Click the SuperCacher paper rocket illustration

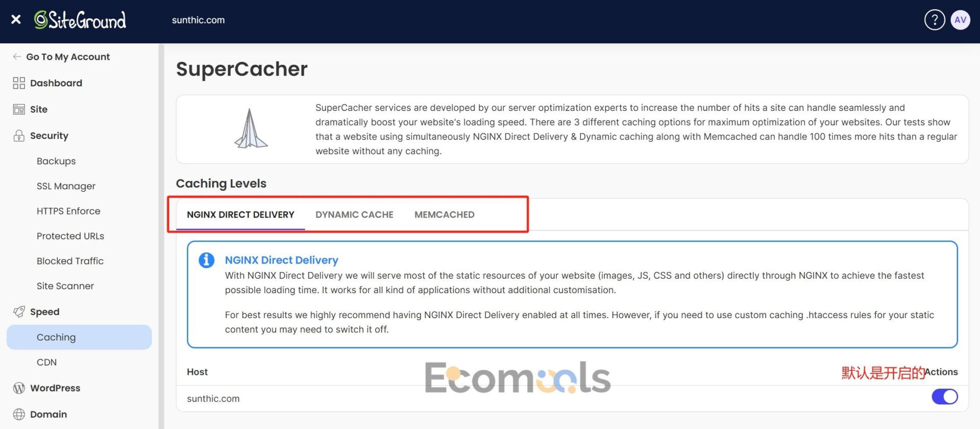coord(250,129)
